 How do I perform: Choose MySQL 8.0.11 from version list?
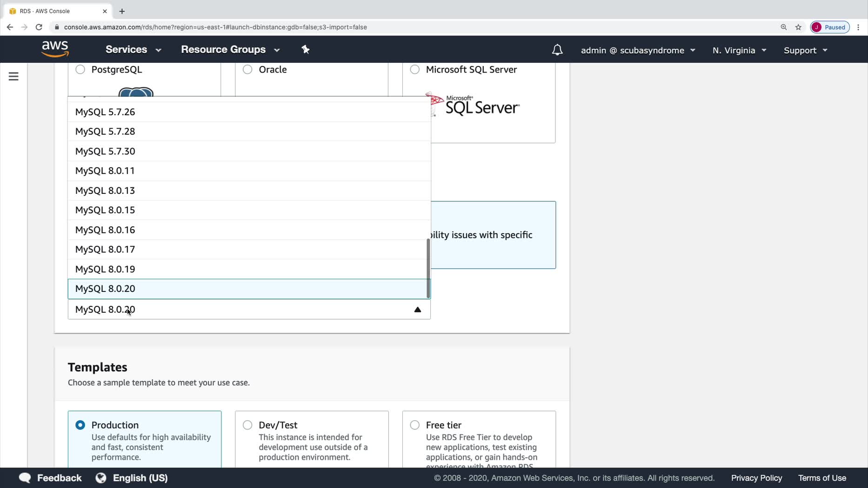[249, 171]
